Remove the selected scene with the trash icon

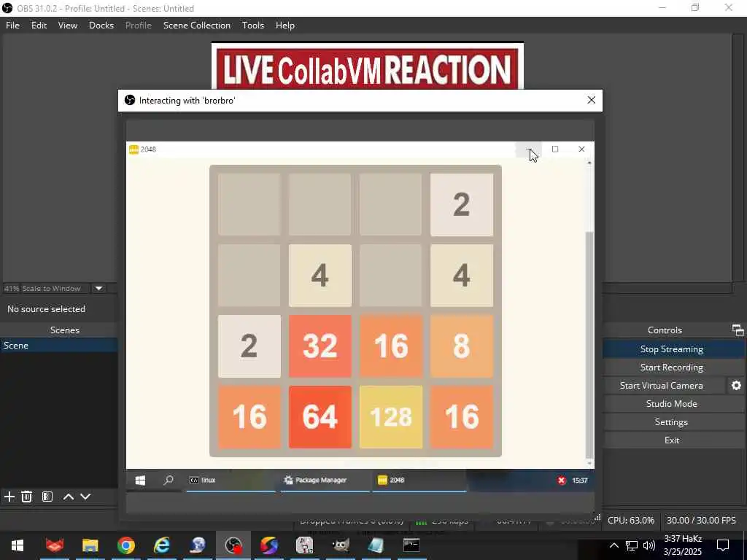click(x=27, y=497)
